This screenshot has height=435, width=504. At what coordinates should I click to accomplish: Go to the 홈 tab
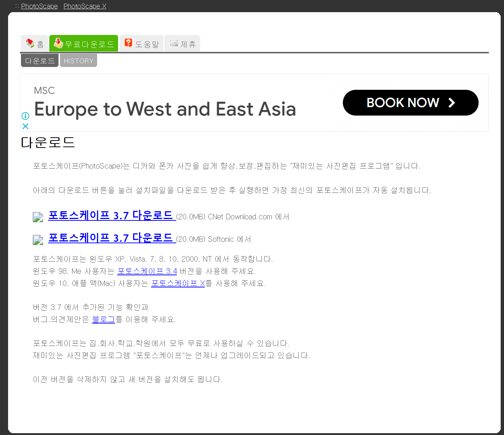[x=35, y=44]
